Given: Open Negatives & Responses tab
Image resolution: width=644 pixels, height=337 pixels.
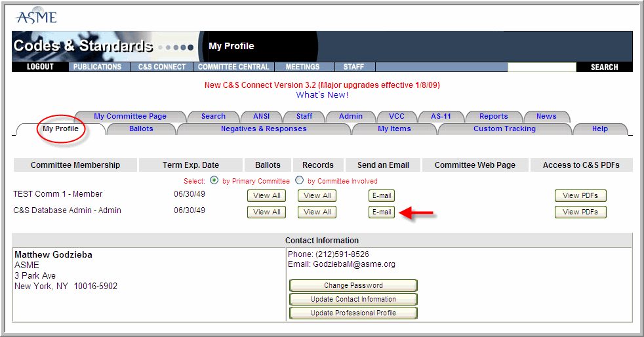Looking at the screenshot, I should point(264,129).
